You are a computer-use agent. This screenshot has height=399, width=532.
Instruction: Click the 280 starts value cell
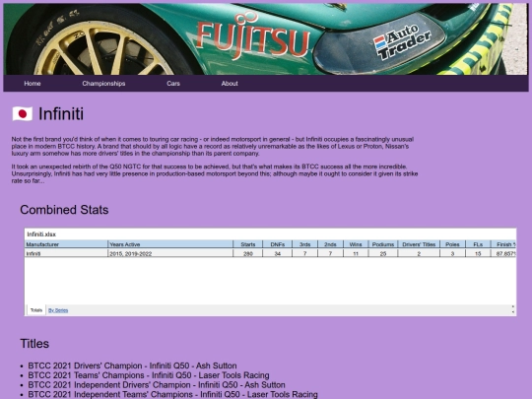pyautogui.click(x=248, y=253)
